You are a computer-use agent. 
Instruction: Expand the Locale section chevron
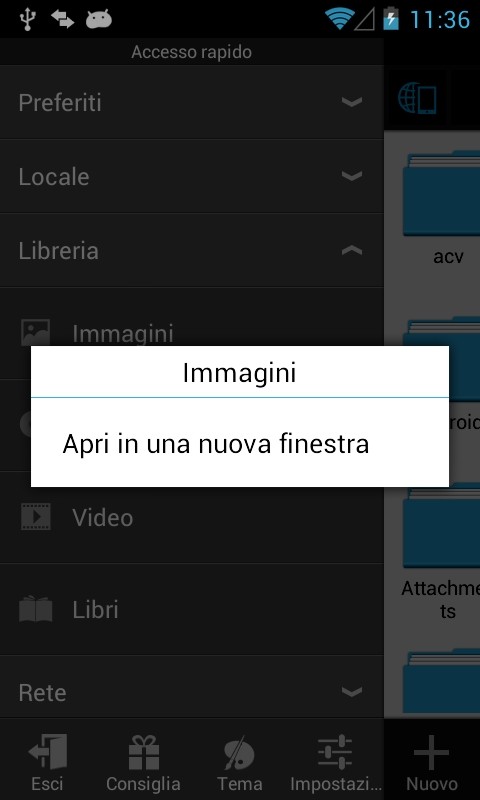pyautogui.click(x=352, y=176)
